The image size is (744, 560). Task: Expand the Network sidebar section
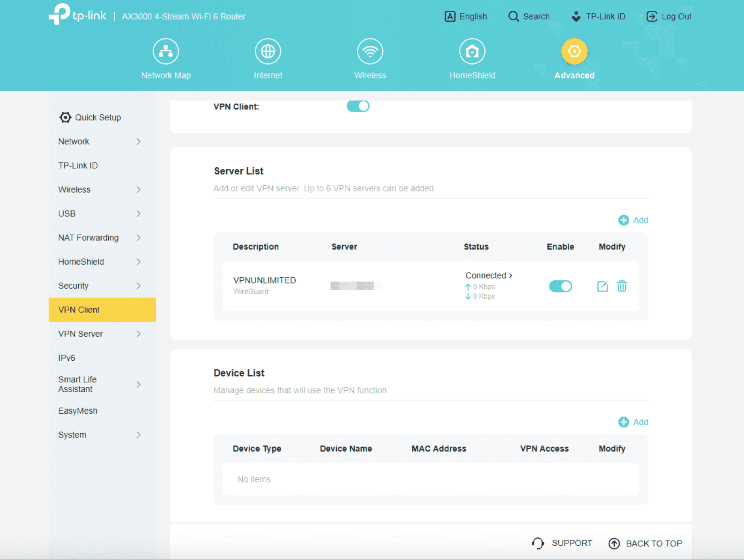point(74,141)
